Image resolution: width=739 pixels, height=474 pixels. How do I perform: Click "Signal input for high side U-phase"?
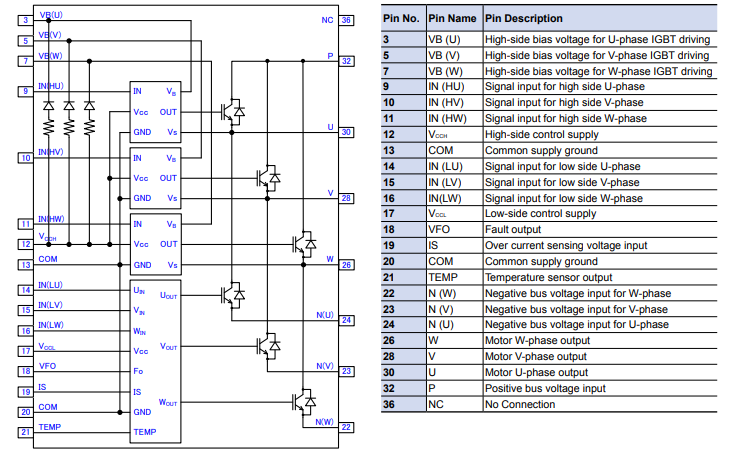(565, 87)
